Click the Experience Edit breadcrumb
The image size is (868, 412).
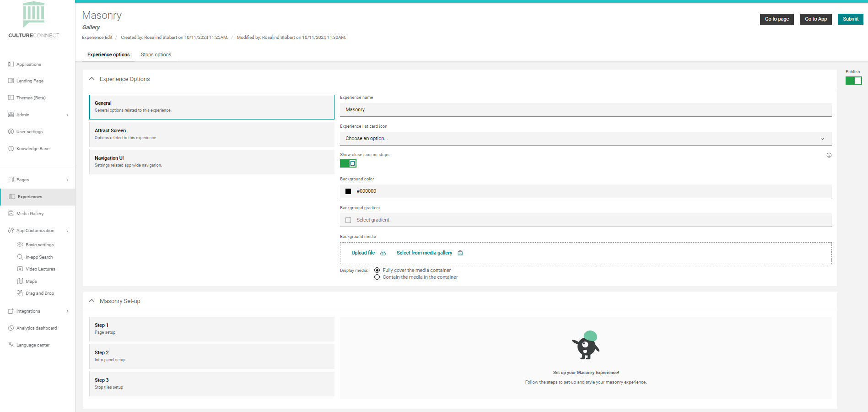pos(97,38)
